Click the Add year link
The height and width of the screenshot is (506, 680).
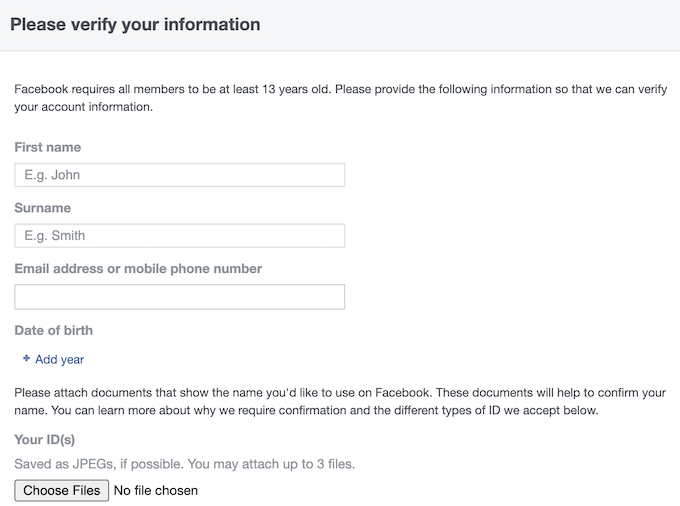point(59,359)
